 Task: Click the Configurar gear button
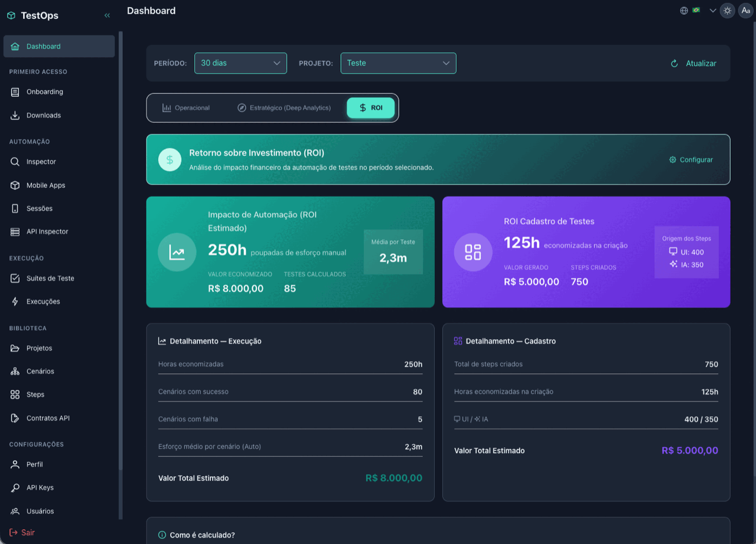pyautogui.click(x=691, y=159)
